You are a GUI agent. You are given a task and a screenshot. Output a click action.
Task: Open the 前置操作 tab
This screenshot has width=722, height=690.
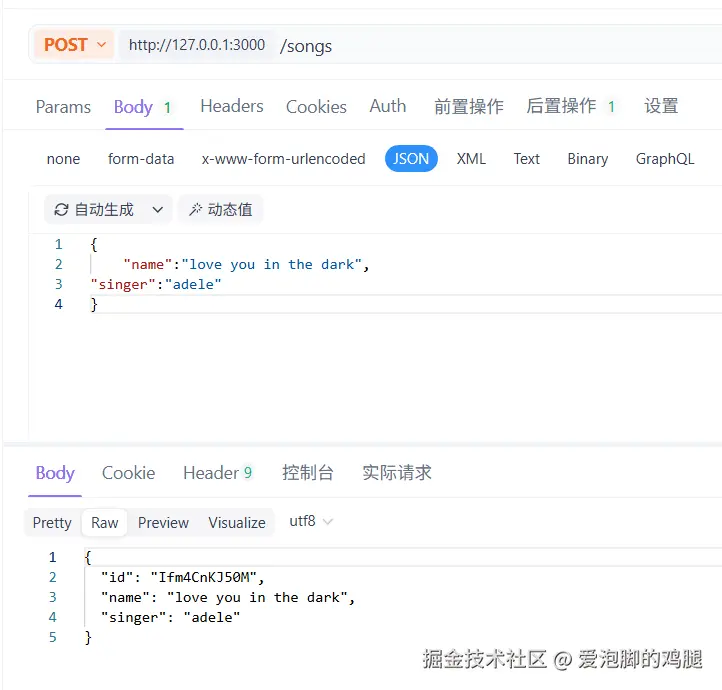(469, 106)
